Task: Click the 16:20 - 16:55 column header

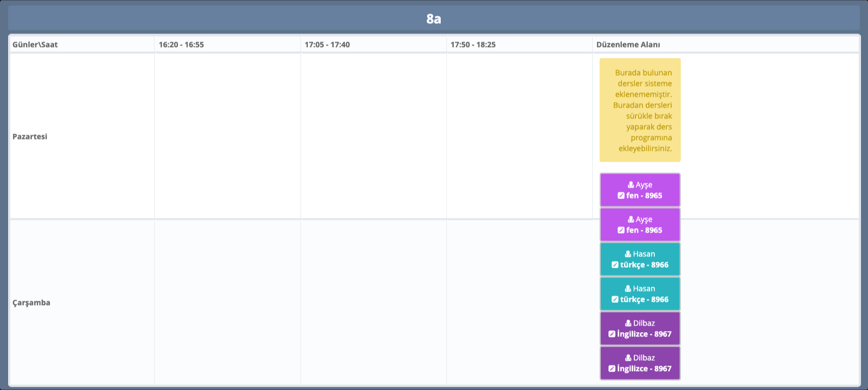Action: coord(181,44)
